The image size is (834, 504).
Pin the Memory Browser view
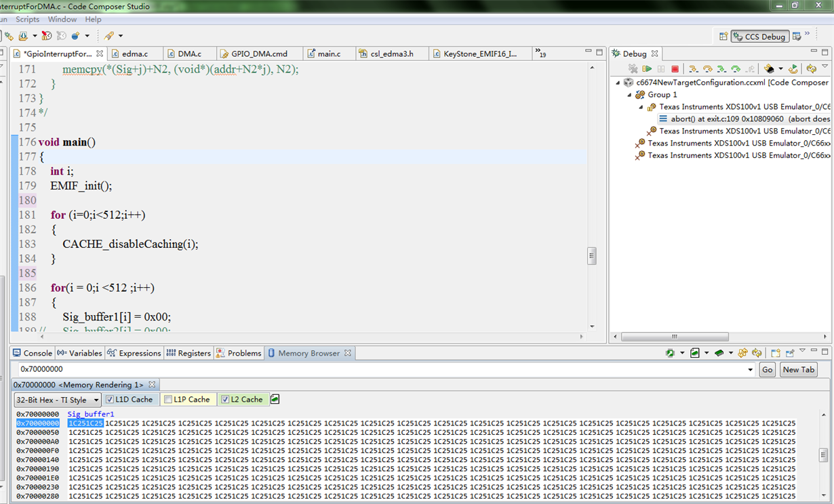pos(790,353)
